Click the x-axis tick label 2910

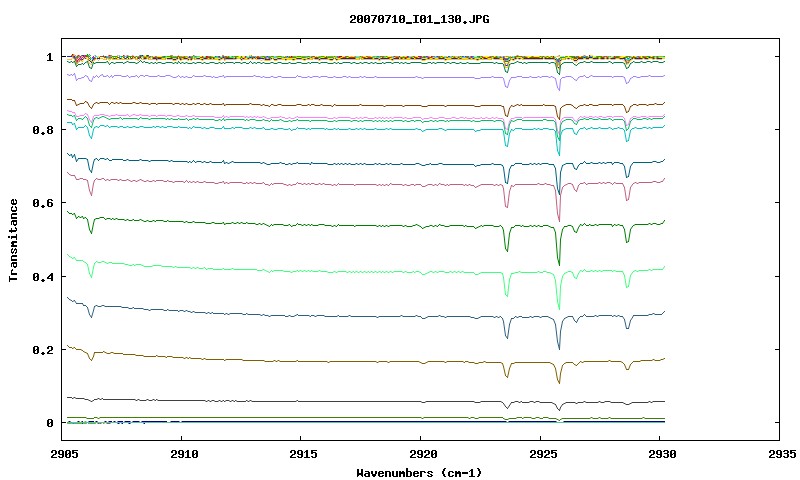point(184,454)
